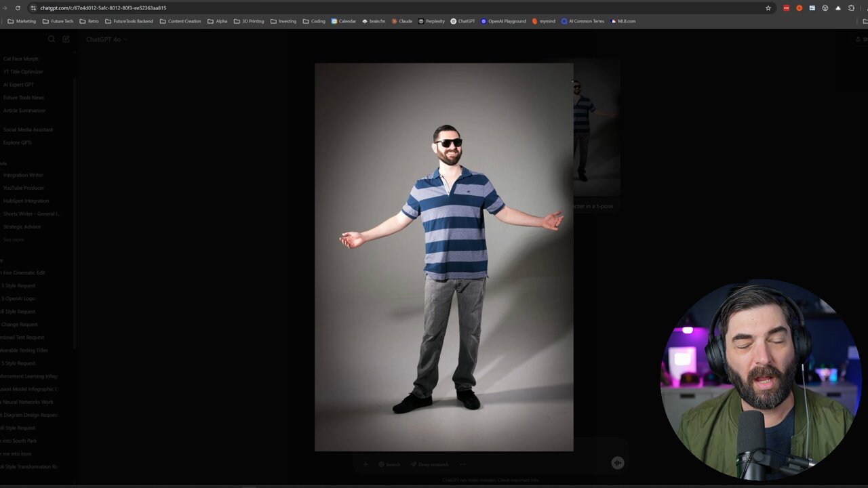Open the Cat Face Morphs GPT
868x488 pixels.
(x=21, y=59)
